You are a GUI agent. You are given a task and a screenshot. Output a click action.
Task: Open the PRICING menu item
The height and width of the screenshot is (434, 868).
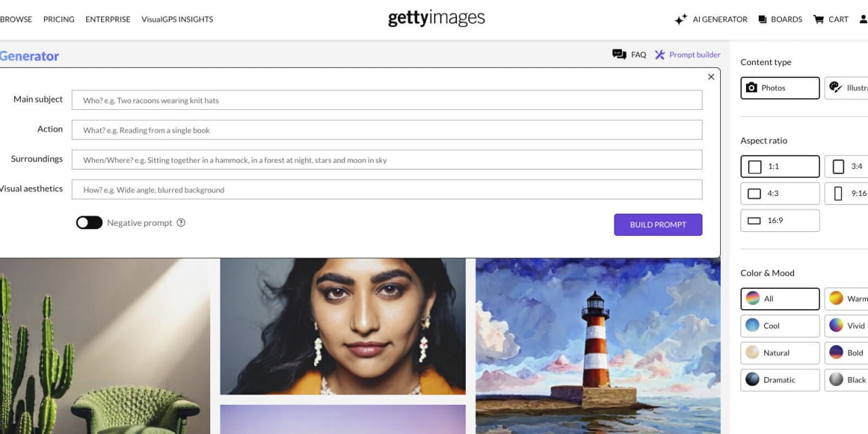point(59,20)
